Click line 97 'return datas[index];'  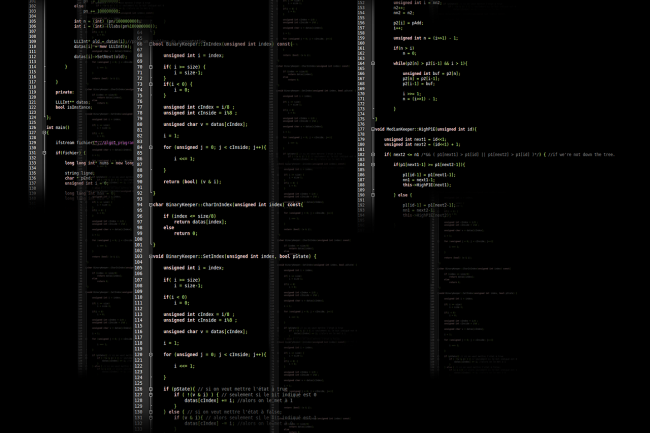click(x=201, y=222)
